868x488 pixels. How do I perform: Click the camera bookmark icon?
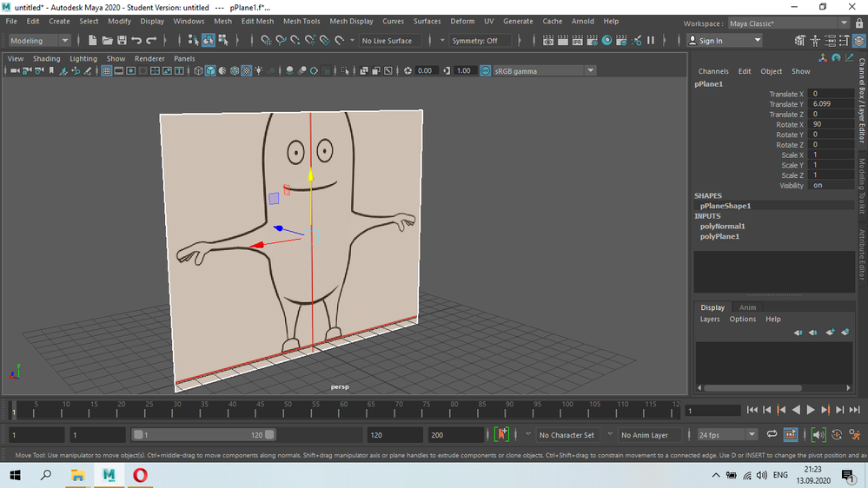point(51,71)
